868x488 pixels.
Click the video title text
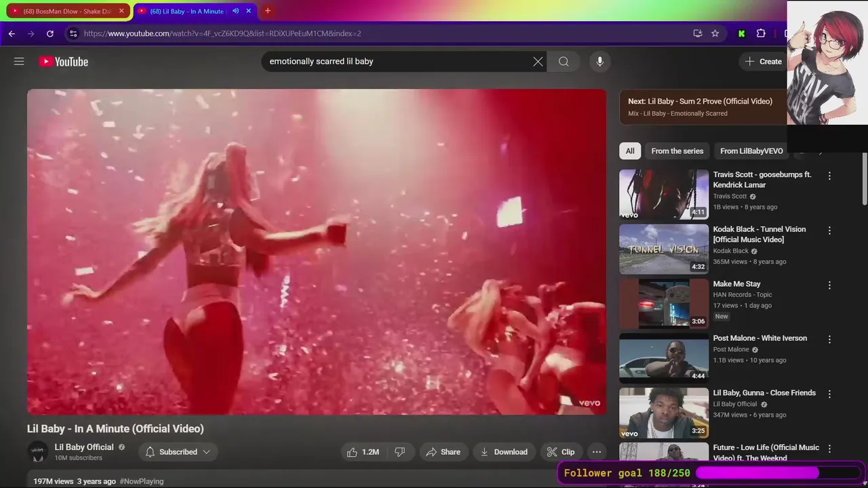pos(115,428)
